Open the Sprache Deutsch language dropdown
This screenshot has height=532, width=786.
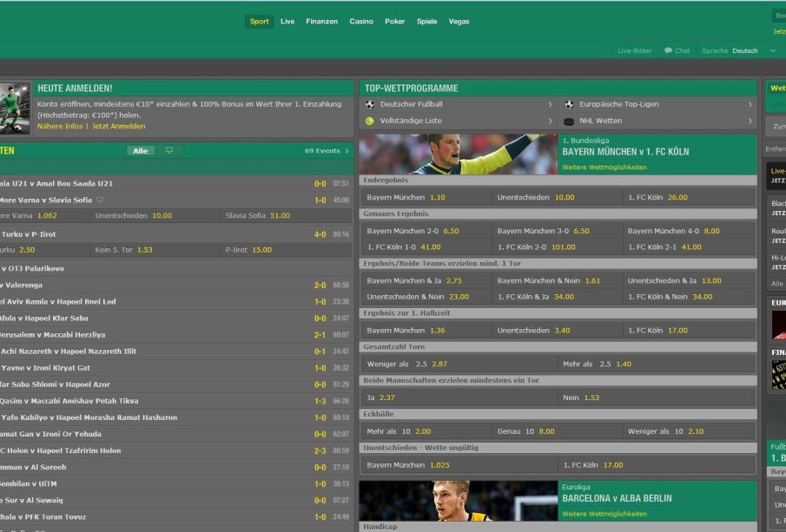point(772,50)
